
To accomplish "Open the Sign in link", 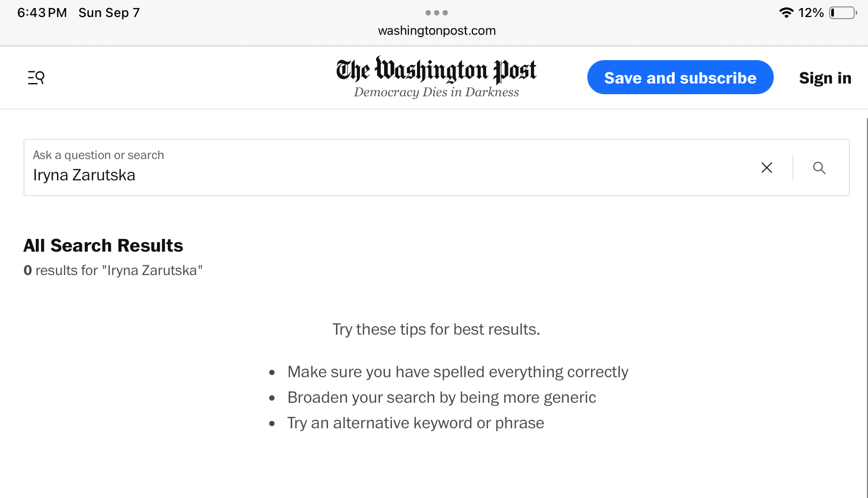I will 825,78.
